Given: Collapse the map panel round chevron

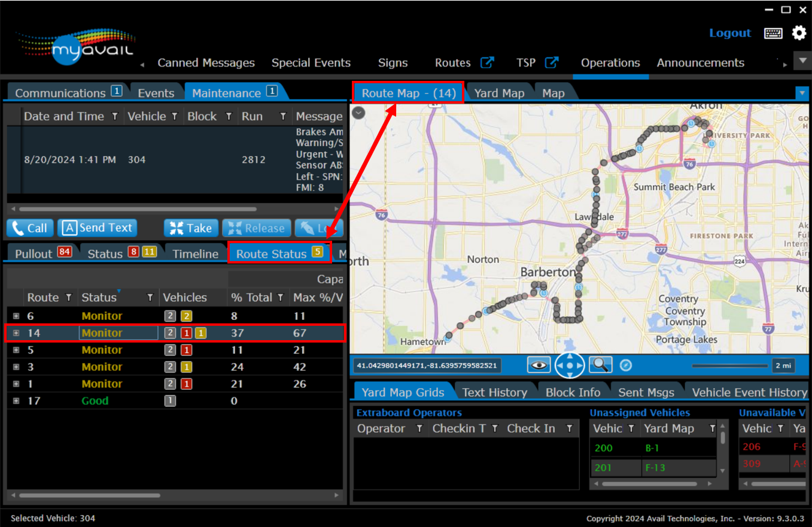Looking at the screenshot, I should click(x=358, y=112).
